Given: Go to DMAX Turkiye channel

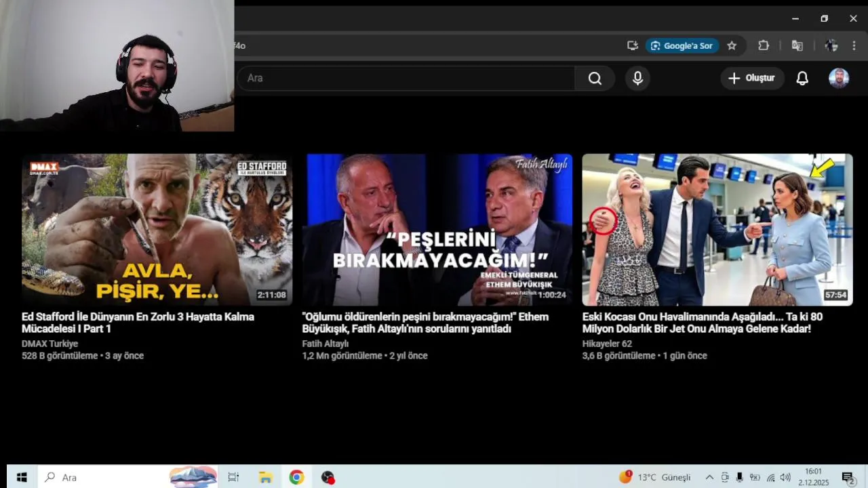Looking at the screenshot, I should tap(50, 344).
